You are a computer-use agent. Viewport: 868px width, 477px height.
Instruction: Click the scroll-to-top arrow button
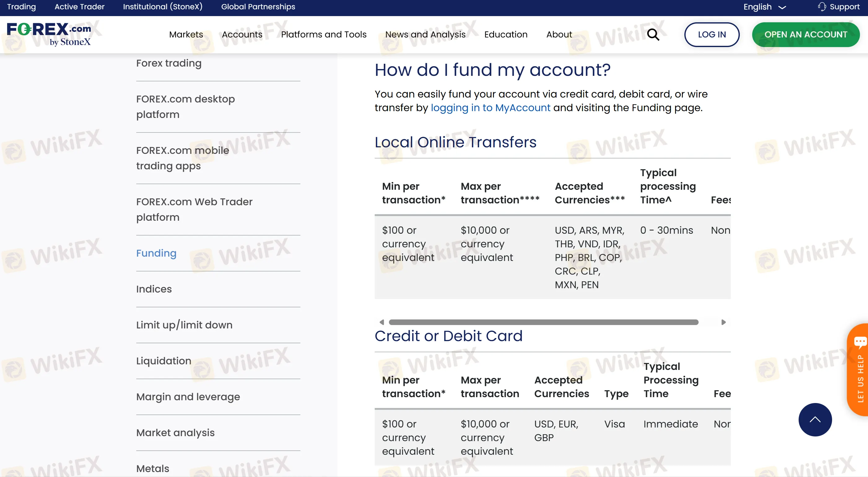coord(815,419)
